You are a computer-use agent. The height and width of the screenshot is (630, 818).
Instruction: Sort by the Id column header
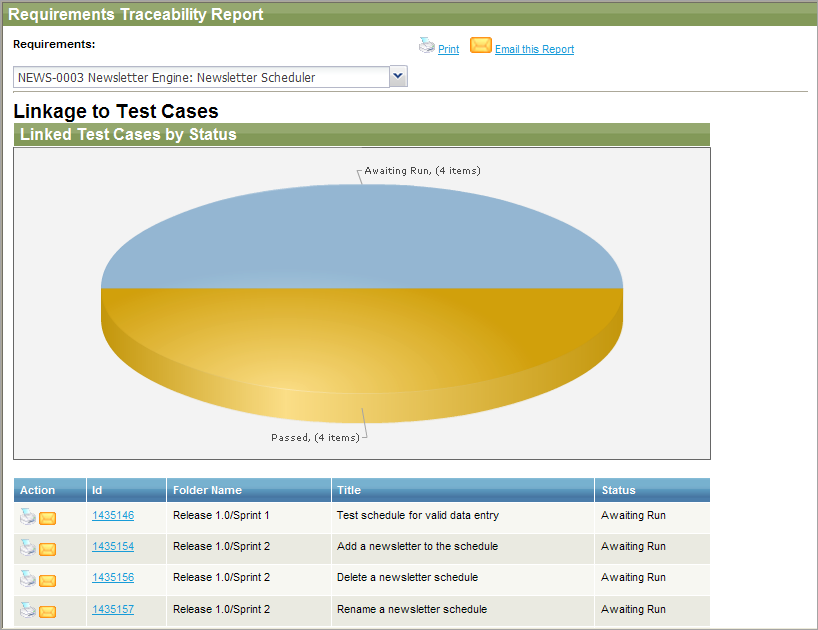126,490
